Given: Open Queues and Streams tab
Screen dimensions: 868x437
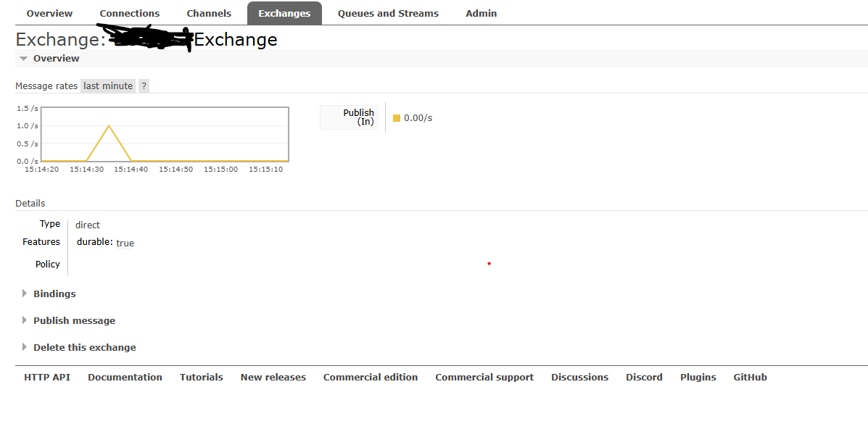Looking at the screenshot, I should (388, 13).
